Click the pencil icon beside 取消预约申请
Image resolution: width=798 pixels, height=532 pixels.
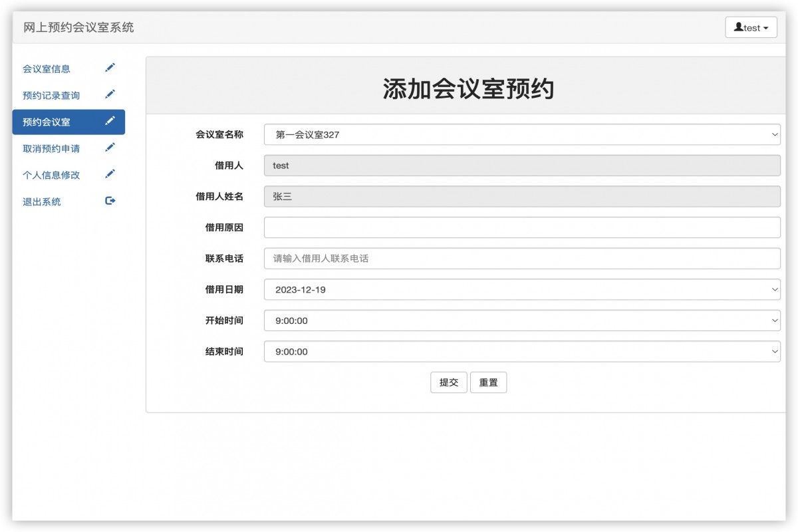point(110,147)
